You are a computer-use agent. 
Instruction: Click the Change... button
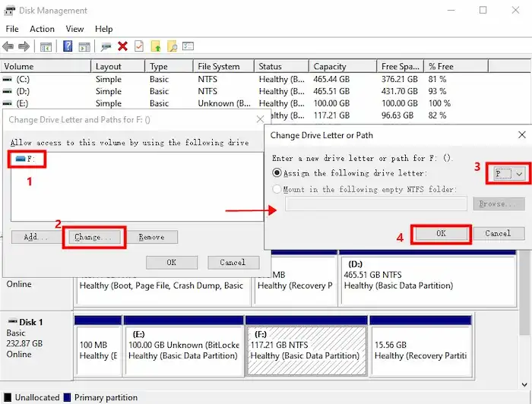coord(94,237)
